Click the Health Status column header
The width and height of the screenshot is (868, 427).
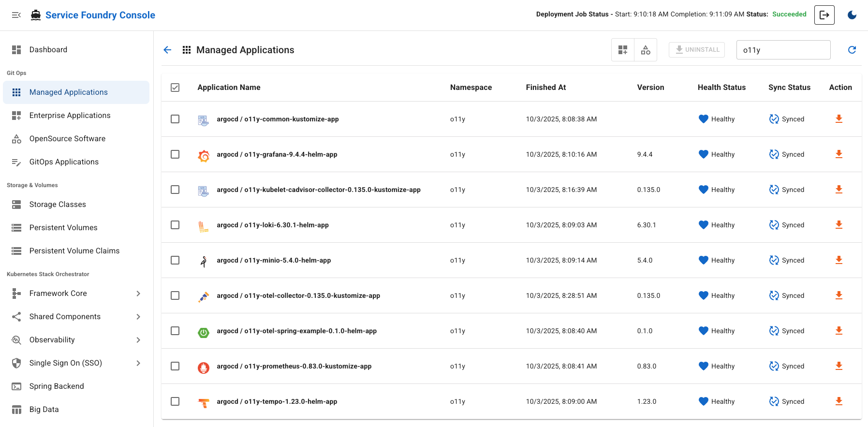click(x=721, y=88)
